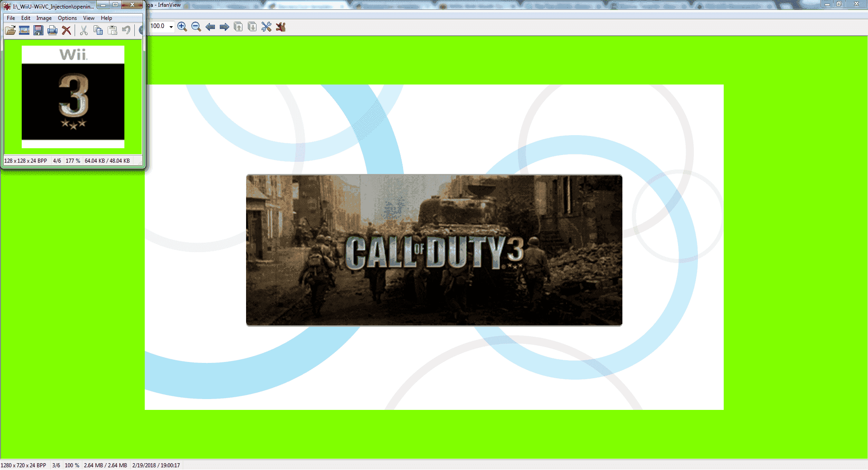This screenshot has width=868, height=470.
Task: Click the 3/6 image index in main window
Action: click(x=56, y=465)
